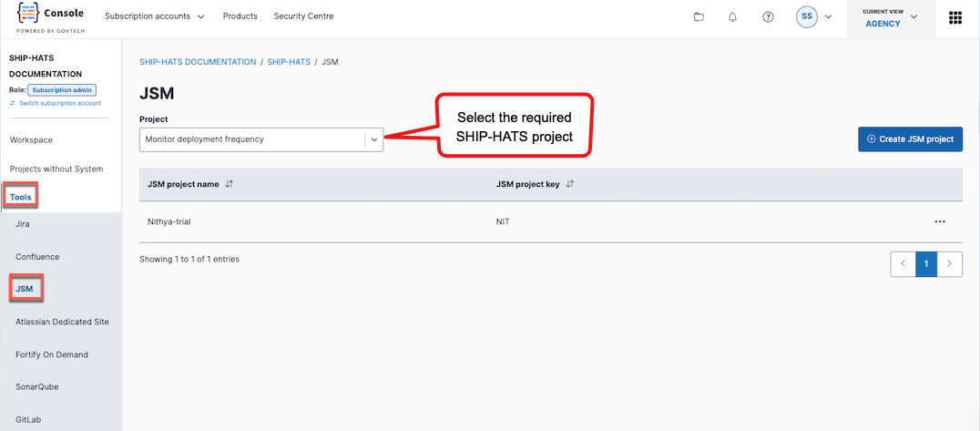Click Switch subscription account link
The width and height of the screenshot is (980, 431).
click(55, 103)
